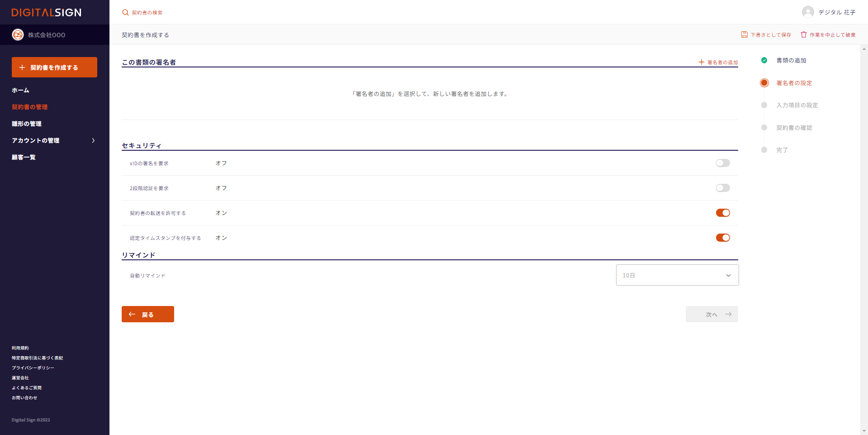Click the 契約書の検索 search field
This screenshot has width=868, height=435.
[147, 13]
